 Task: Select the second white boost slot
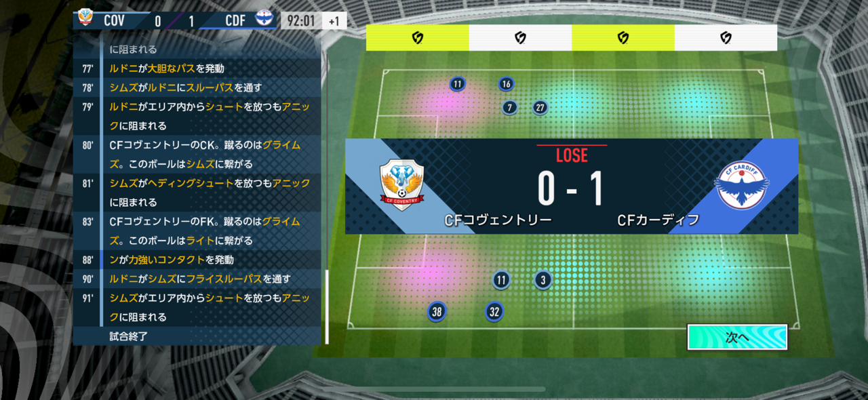520,38
